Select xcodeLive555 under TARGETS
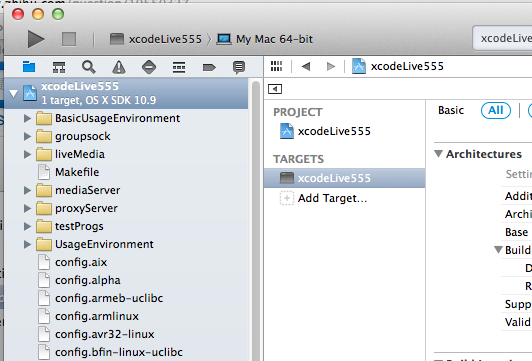The image size is (532, 361). pyautogui.click(x=344, y=178)
